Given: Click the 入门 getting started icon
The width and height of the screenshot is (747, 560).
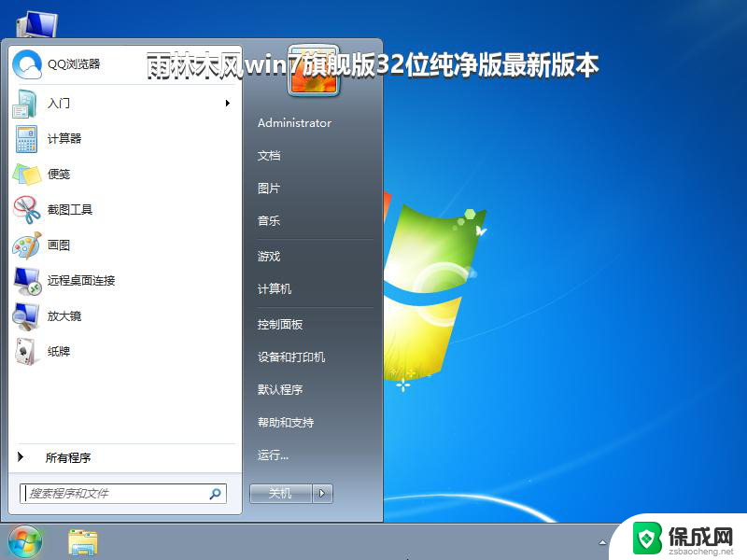Looking at the screenshot, I should tap(25, 104).
